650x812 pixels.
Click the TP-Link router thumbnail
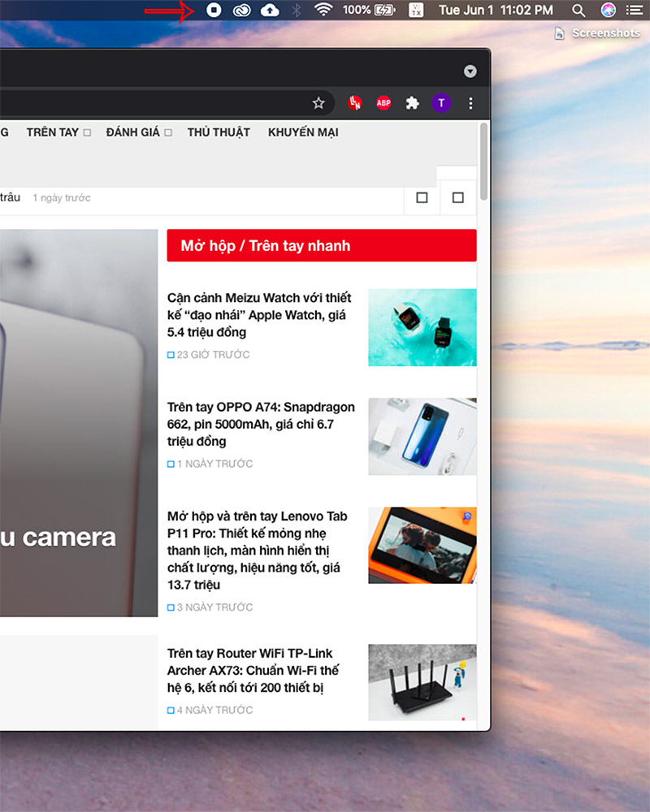pos(422,683)
